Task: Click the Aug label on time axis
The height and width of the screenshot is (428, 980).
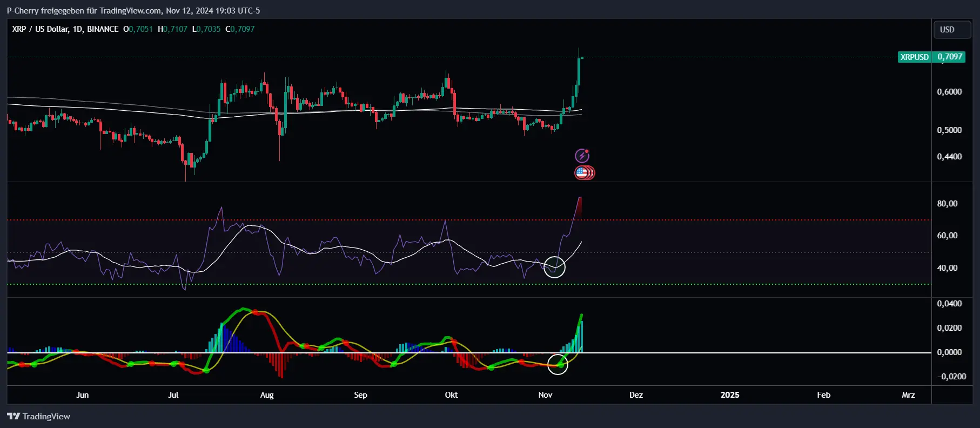Action: pos(267,394)
